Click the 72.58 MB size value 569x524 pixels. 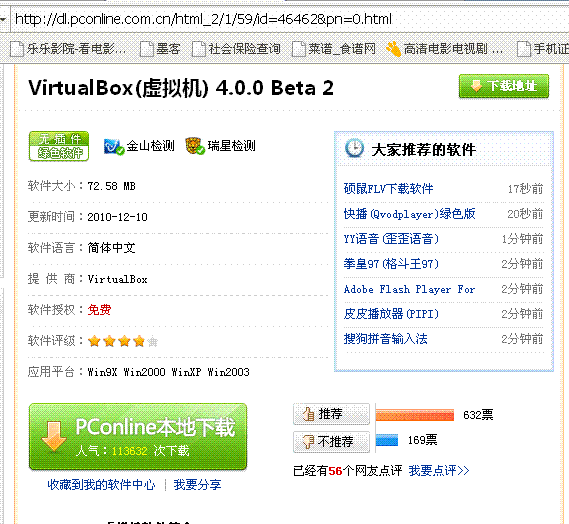click(111, 186)
